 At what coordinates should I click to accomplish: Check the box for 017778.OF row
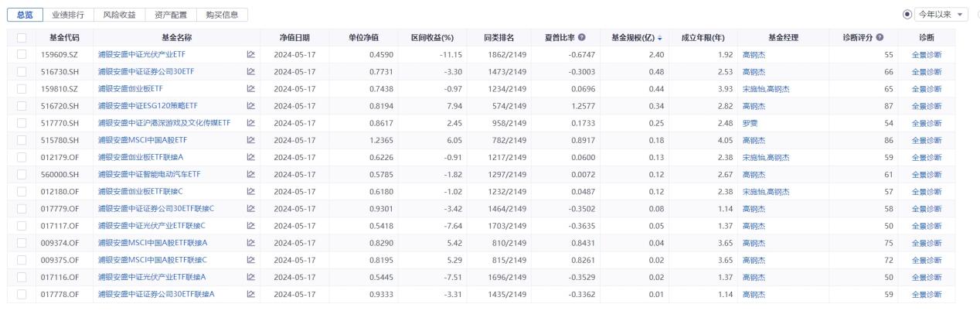21,294
